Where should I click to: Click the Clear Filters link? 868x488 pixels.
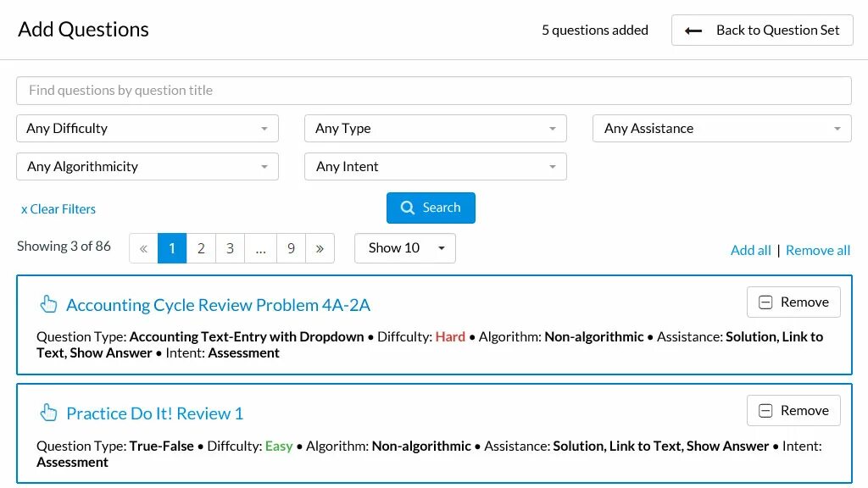pyautogui.click(x=58, y=209)
